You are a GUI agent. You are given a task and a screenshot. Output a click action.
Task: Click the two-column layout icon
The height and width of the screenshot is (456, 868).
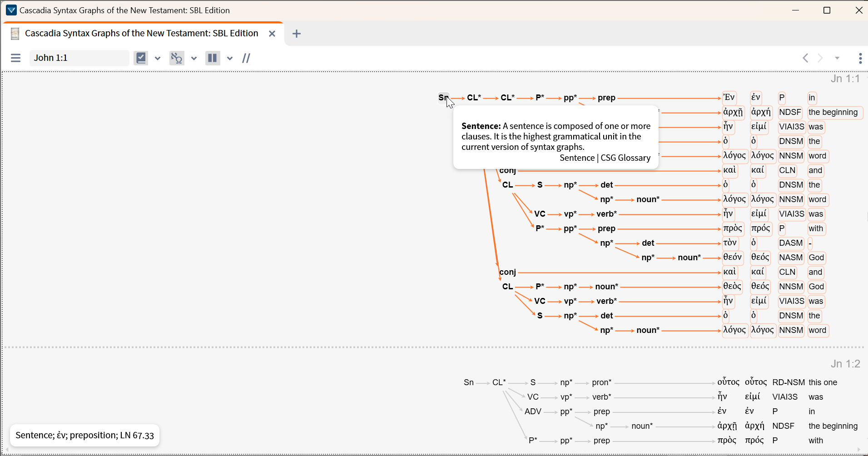click(212, 58)
